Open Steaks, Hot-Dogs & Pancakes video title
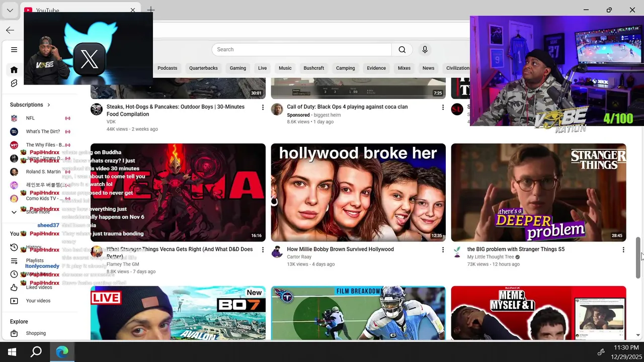The width and height of the screenshot is (644, 362). pos(176,110)
